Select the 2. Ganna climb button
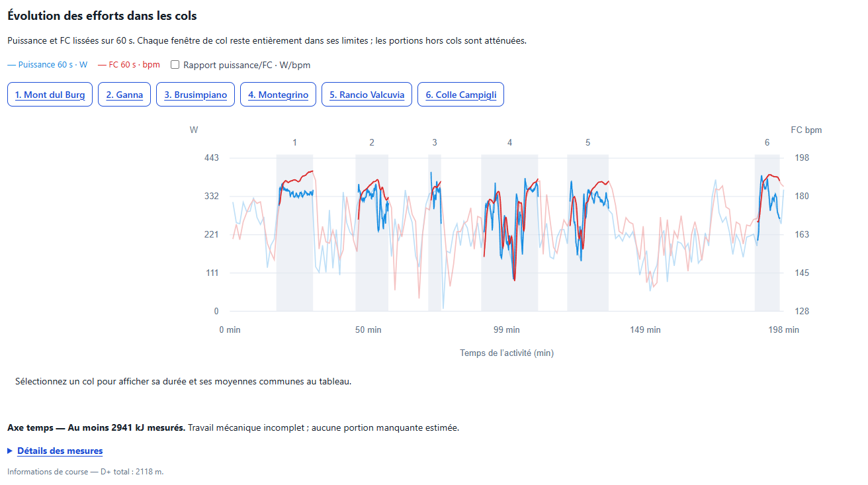 click(124, 95)
